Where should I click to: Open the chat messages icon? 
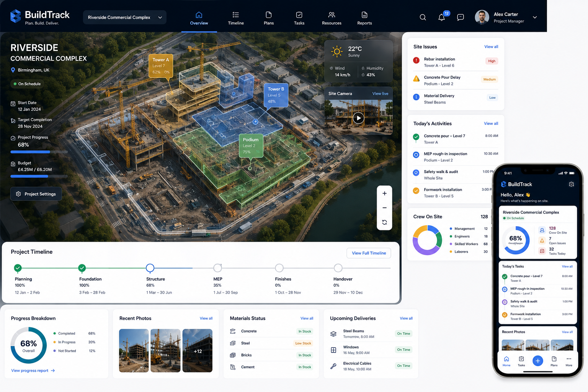(x=461, y=17)
